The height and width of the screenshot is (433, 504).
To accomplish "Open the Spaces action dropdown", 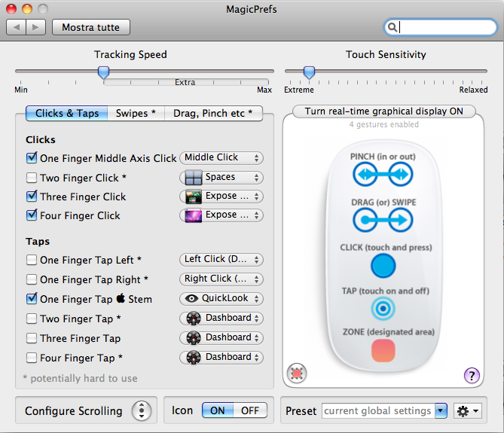I will (221, 177).
